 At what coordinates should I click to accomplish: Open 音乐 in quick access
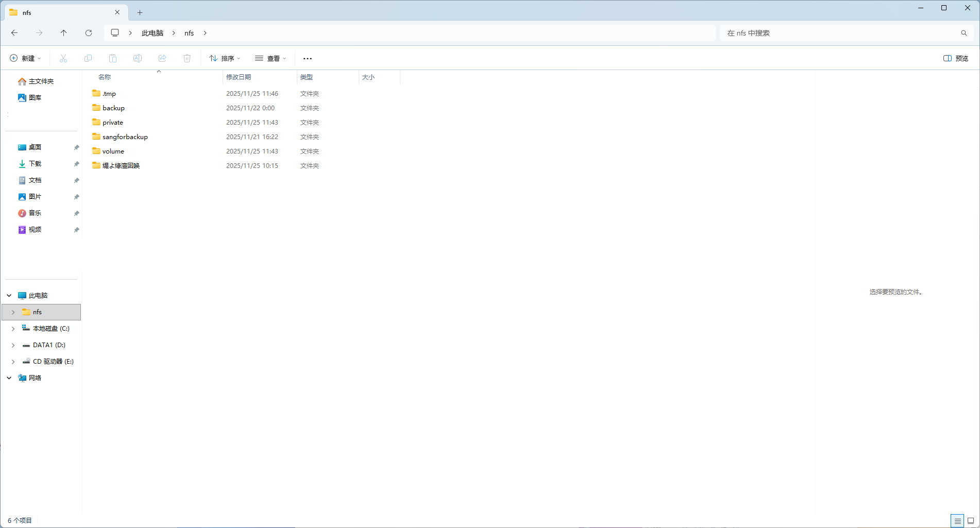click(x=29, y=213)
